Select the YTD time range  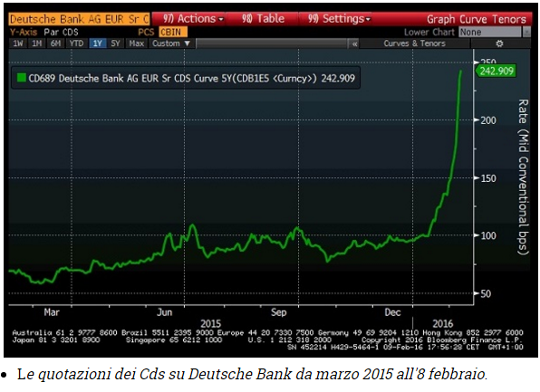click(x=76, y=43)
